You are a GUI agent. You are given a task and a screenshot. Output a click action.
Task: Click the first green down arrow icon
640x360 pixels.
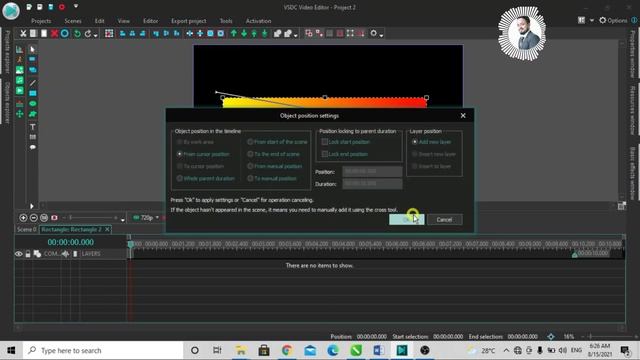(x=244, y=33)
